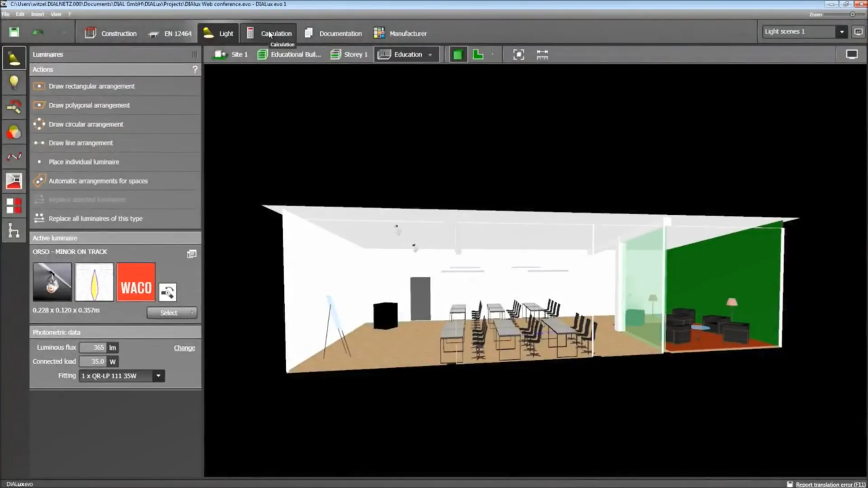This screenshot has height=488, width=868.
Task: Click the rotate luminaire icon beside WACO
Action: [168, 292]
